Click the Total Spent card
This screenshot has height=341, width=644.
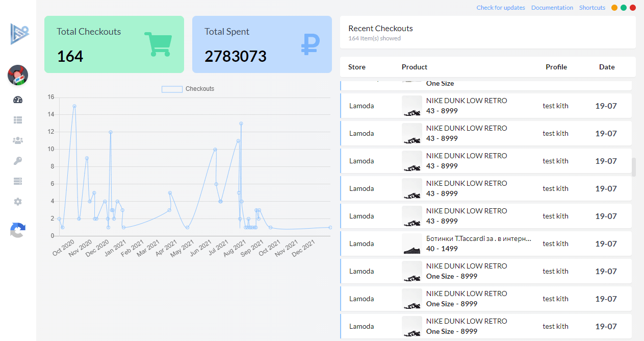click(x=262, y=44)
